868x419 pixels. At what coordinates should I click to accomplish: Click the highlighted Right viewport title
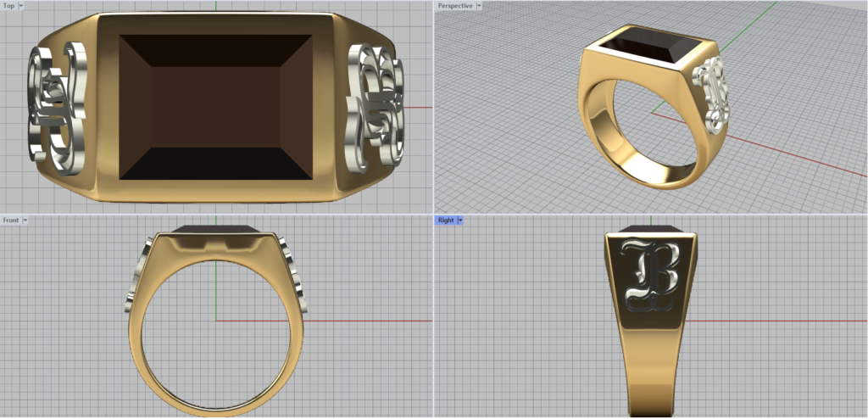[x=445, y=220]
